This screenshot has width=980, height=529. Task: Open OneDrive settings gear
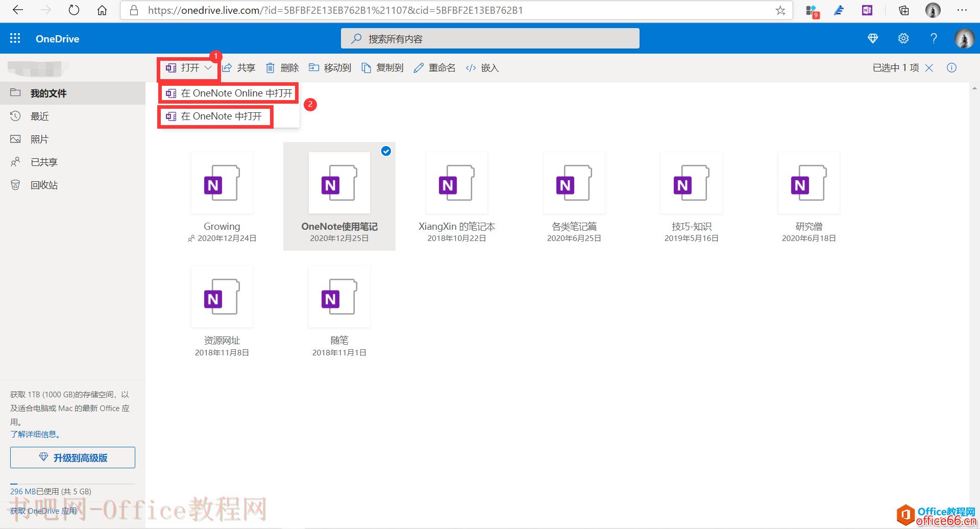(903, 38)
